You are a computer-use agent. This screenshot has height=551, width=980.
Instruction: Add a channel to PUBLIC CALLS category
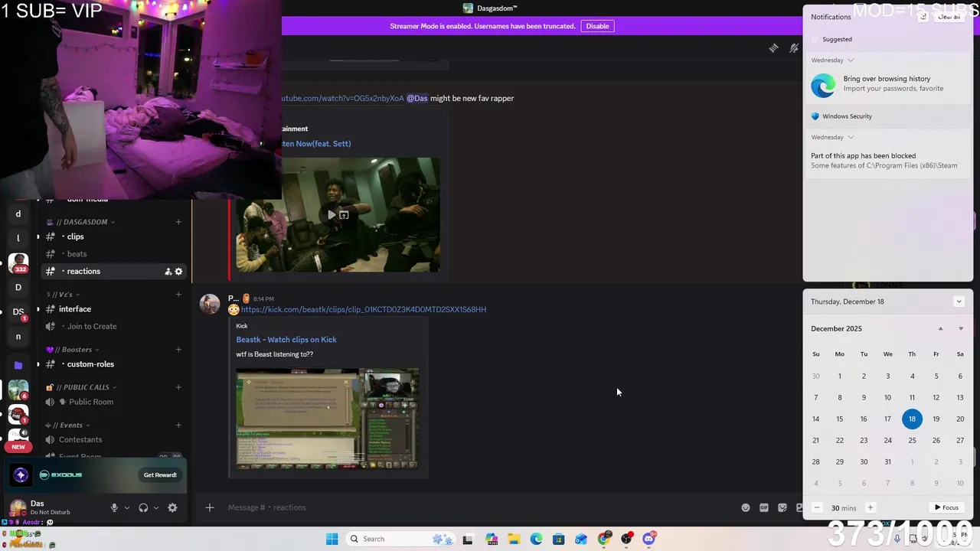point(178,387)
